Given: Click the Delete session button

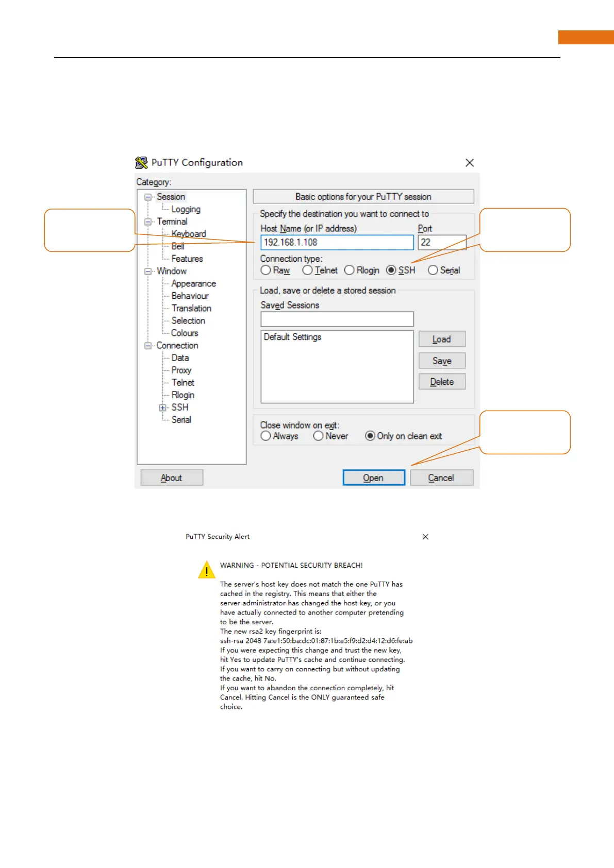Looking at the screenshot, I should (x=442, y=382).
